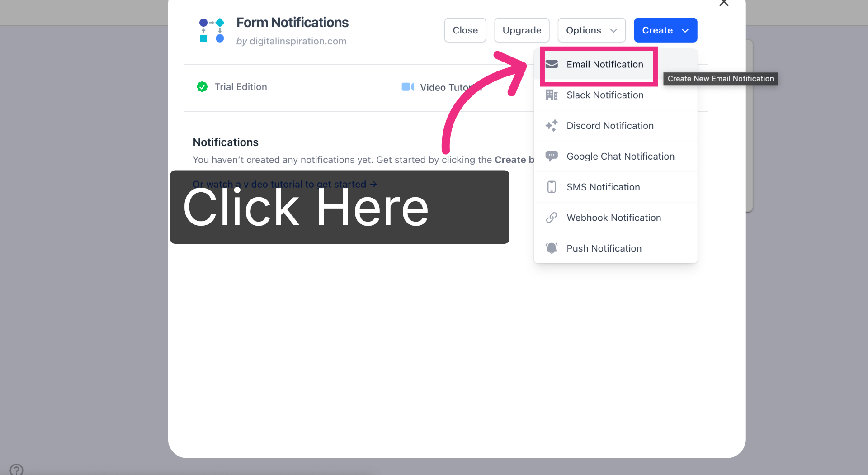Click the chat bubble icon for Google Chat
The image size is (868, 475).
[552, 157]
